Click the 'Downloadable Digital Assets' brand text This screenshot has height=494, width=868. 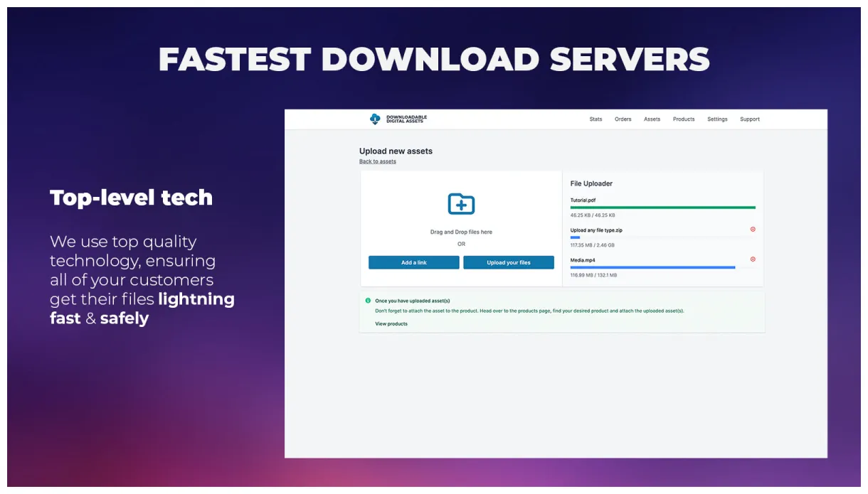(406, 119)
